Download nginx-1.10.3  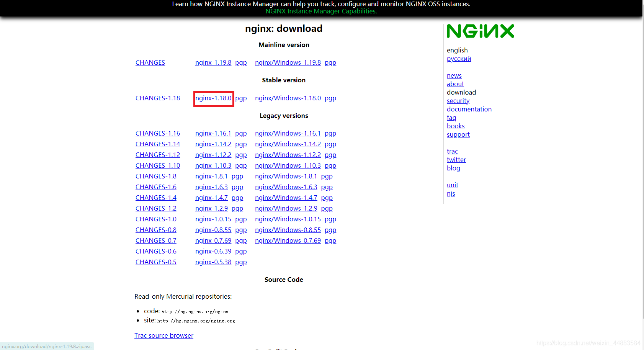[x=213, y=165]
